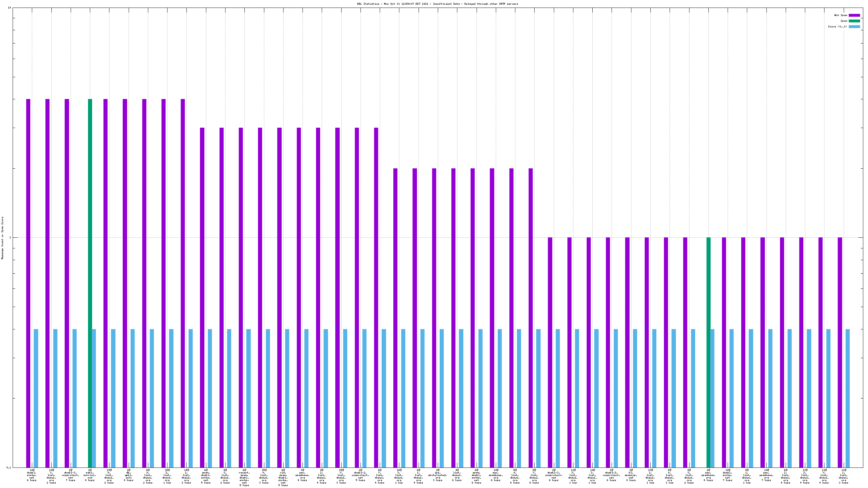
Task: Click the dnsbl.sorbs.net 6 hops axis label
Action: click(32, 475)
